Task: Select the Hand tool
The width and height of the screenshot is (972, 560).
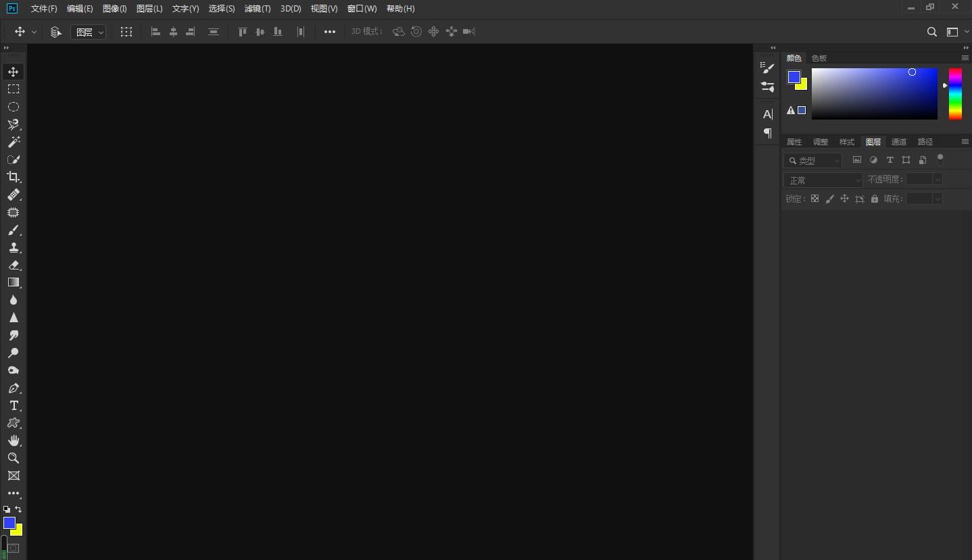Action: [13, 440]
